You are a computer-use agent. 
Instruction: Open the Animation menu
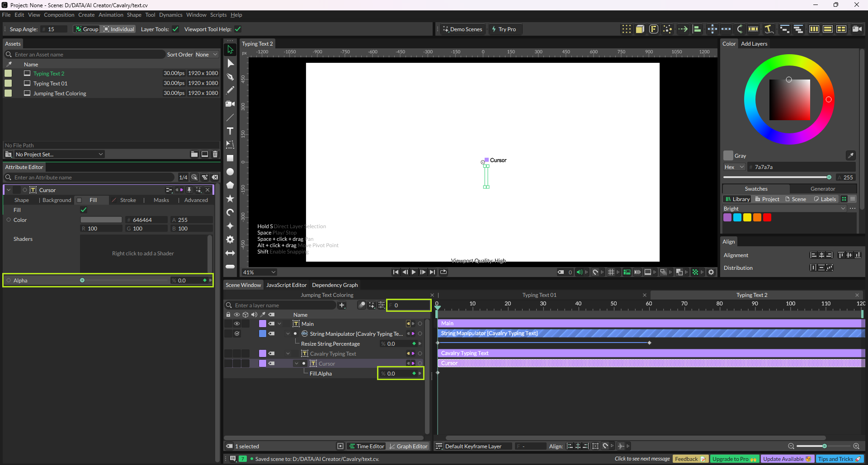click(x=111, y=15)
